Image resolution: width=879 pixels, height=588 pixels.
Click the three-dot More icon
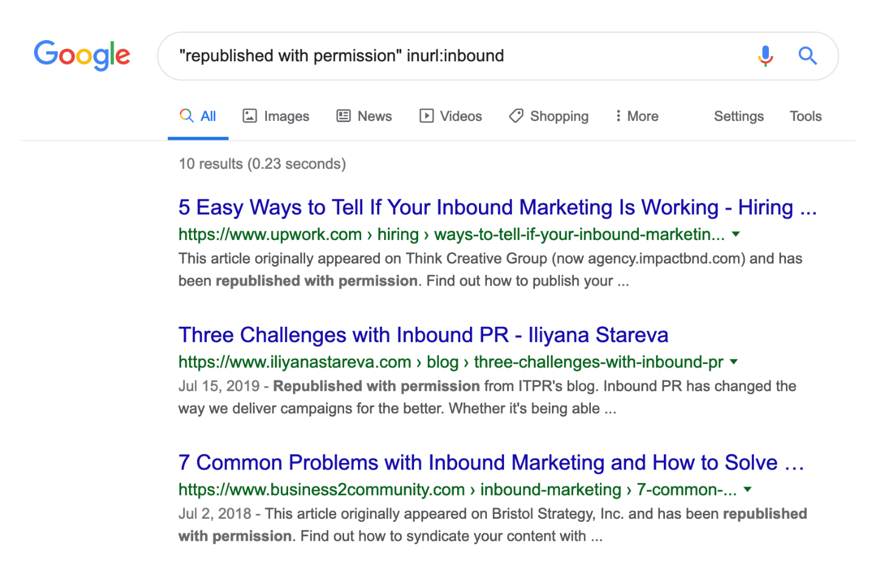pyautogui.click(x=618, y=116)
